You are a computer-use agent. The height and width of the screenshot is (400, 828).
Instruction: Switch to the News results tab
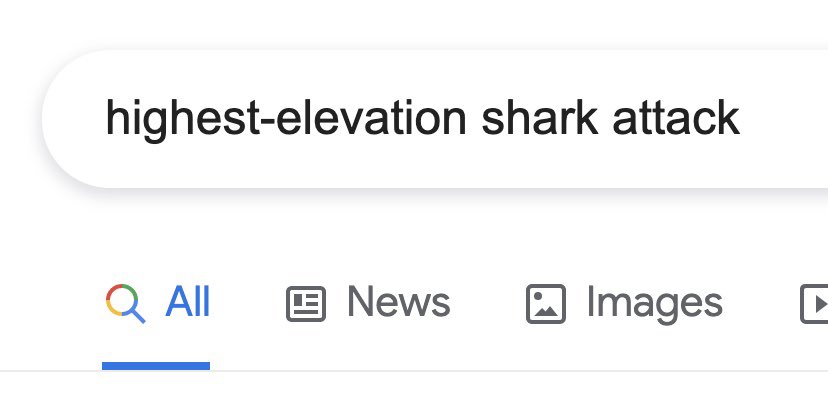[x=369, y=303]
